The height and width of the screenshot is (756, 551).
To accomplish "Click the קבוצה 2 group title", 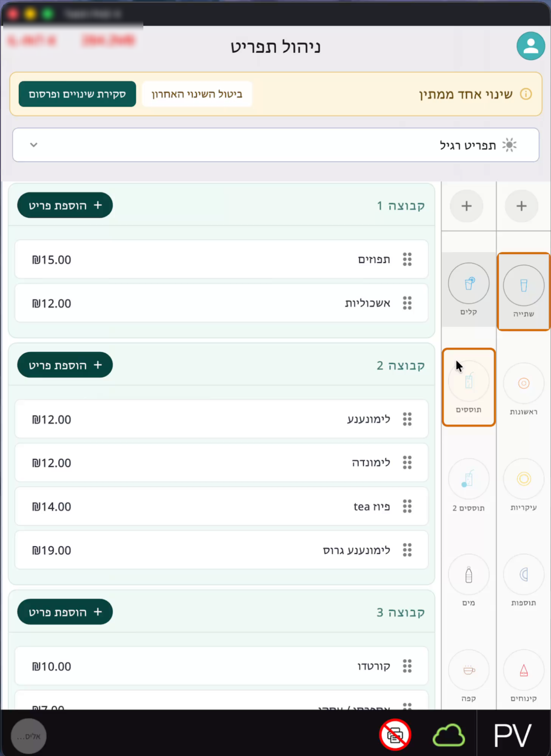I will coord(401,365).
